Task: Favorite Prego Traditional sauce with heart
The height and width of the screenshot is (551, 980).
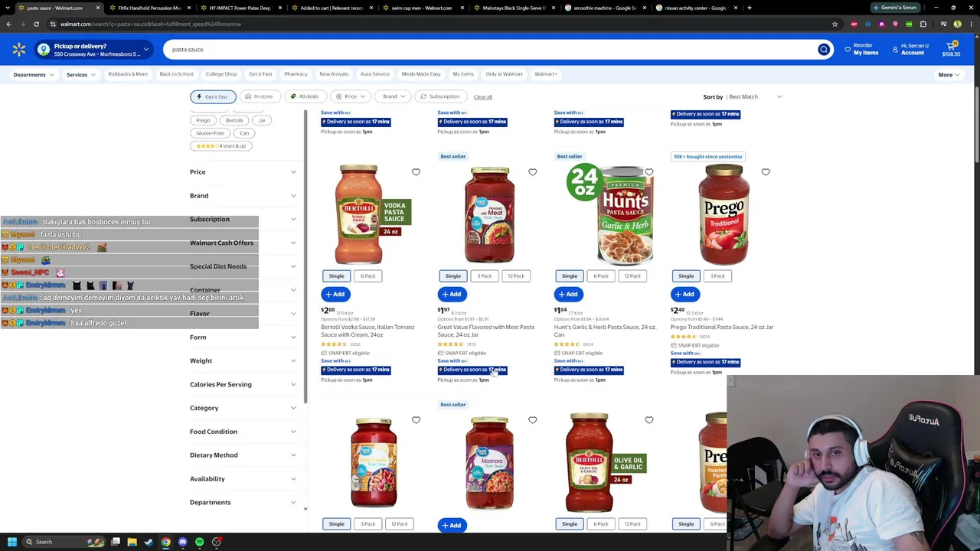Action: point(765,172)
